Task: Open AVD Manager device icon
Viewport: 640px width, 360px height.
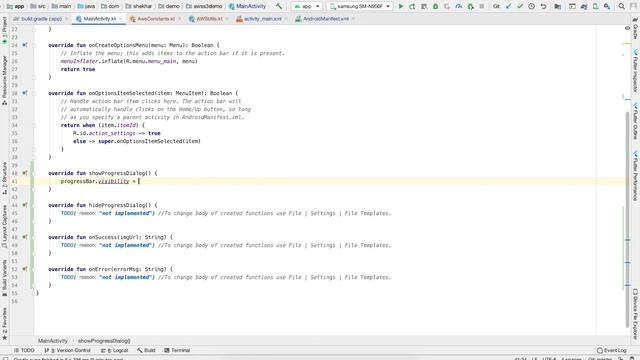Action: pos(596,6)
